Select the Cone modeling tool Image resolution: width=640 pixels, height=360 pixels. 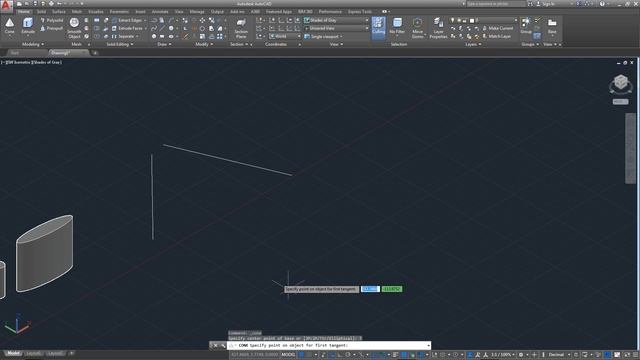(x=10, y=27)
